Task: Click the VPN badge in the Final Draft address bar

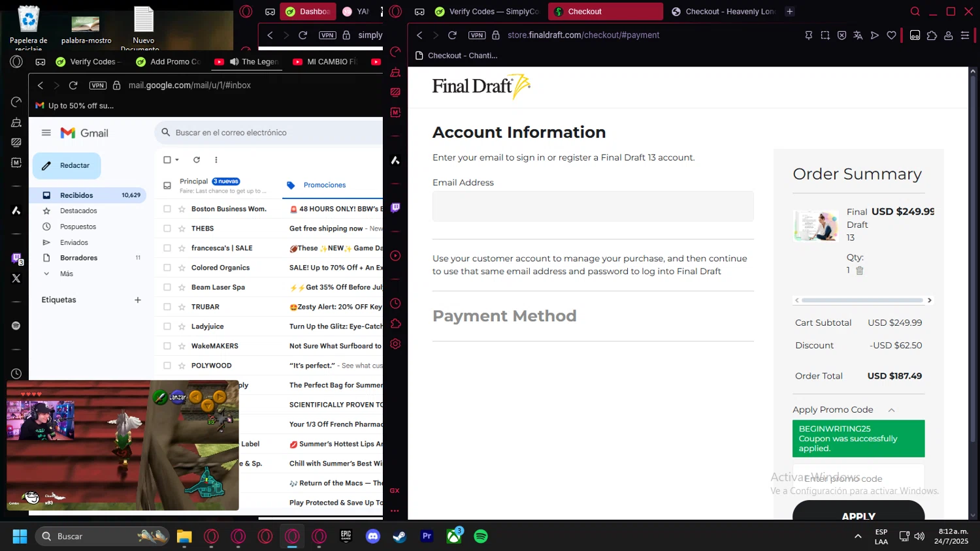Action: pos(477,35)
